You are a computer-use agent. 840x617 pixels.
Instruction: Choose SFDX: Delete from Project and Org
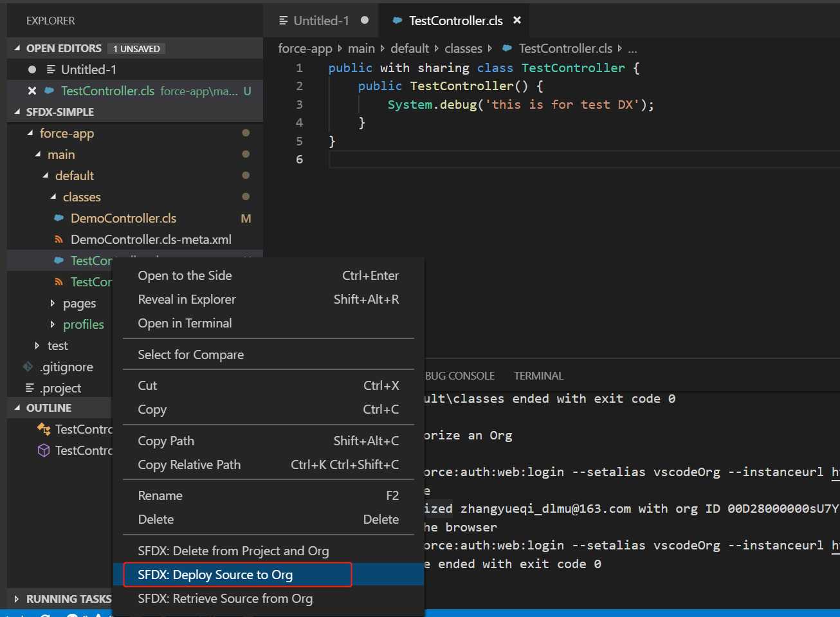(x=268, y=551)
